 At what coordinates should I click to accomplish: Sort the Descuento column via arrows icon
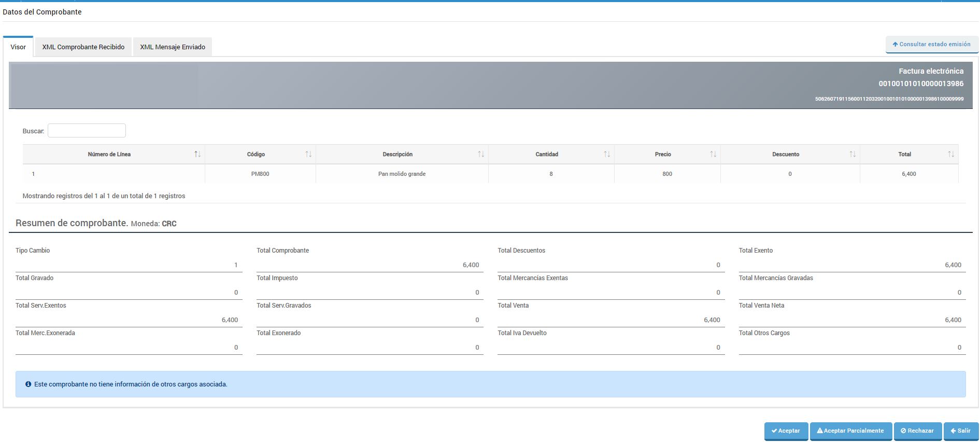point(853,154)
